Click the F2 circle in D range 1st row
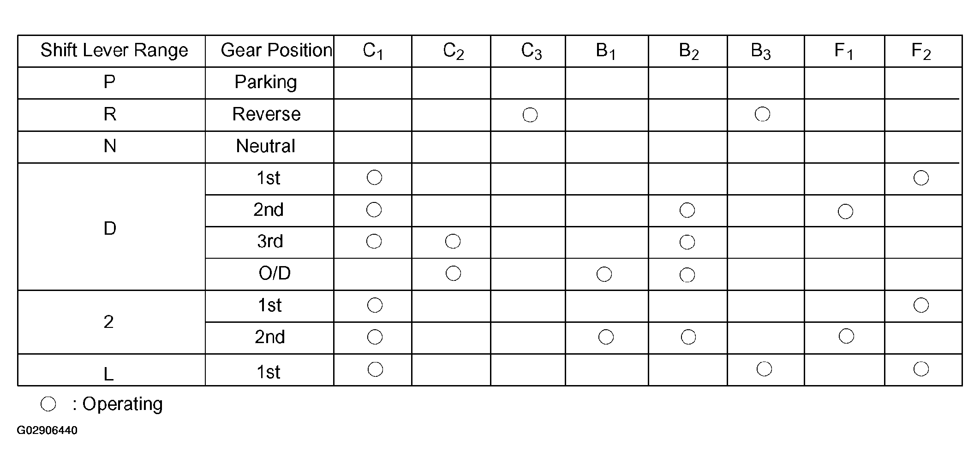 (921, 178)
